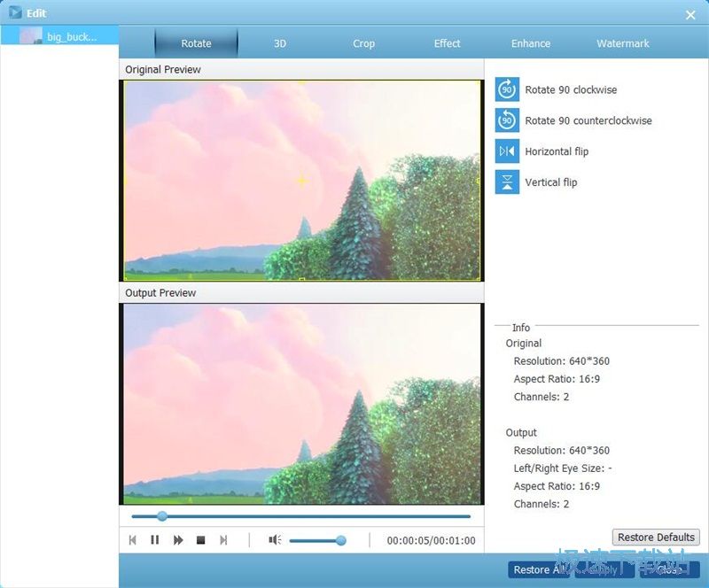Click the Restore Defaults button

[x=656, y=538]
